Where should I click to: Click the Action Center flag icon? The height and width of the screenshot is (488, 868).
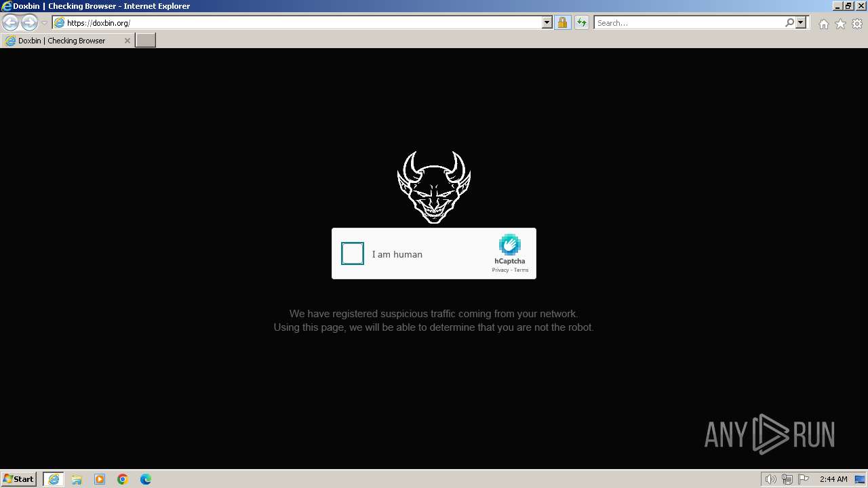pyautogui.click(x=804, y=479)
